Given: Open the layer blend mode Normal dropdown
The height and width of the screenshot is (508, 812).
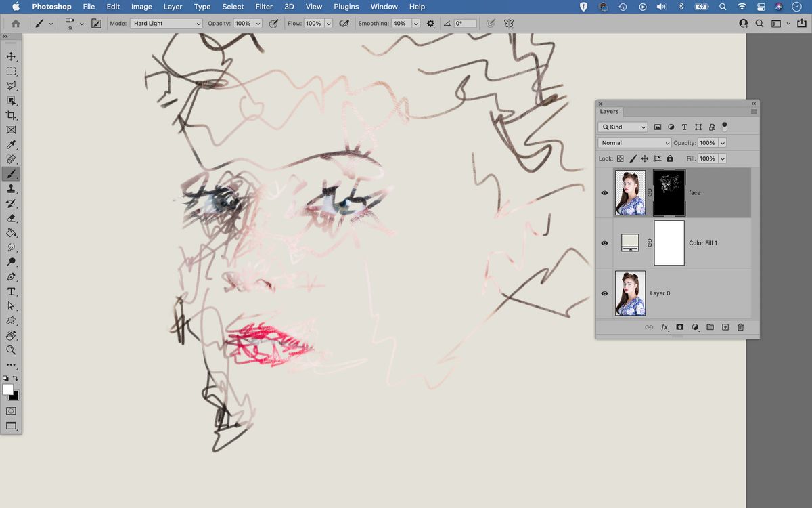Looking at the screenshot, I should point(633,142).
